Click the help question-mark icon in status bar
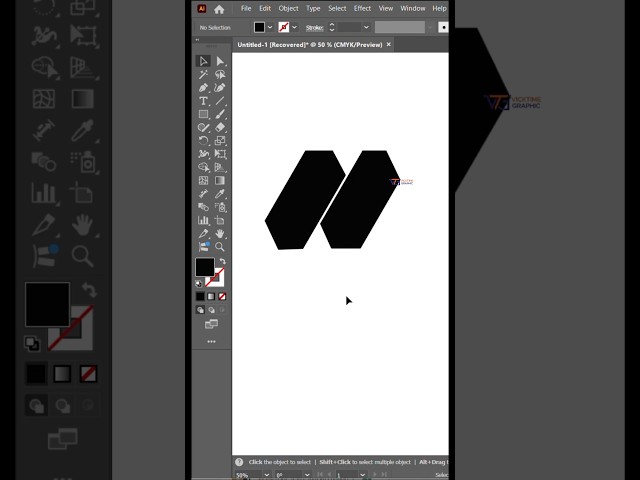The width and height of the screenshot is (640, 480). (x=239, y=462)
